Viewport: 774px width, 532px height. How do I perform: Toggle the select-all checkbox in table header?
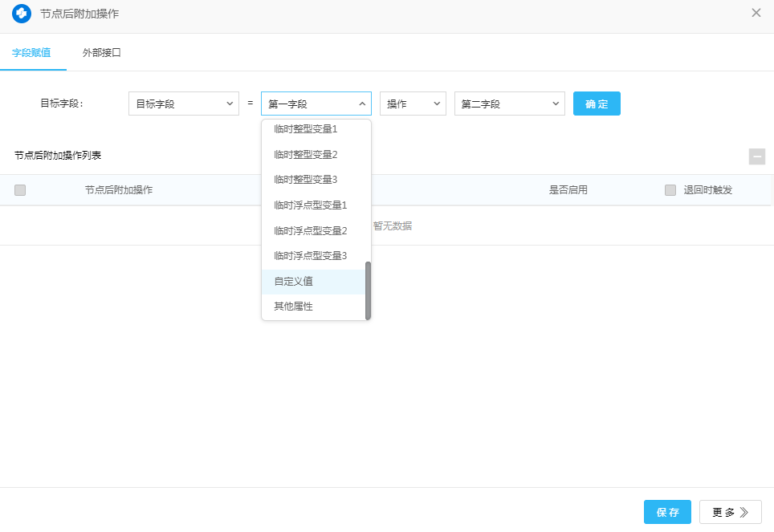pos(20,190)
